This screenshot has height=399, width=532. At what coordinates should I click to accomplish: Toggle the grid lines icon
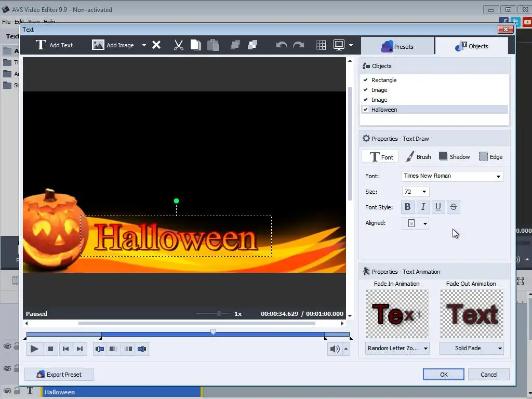[x=321, y=45]
